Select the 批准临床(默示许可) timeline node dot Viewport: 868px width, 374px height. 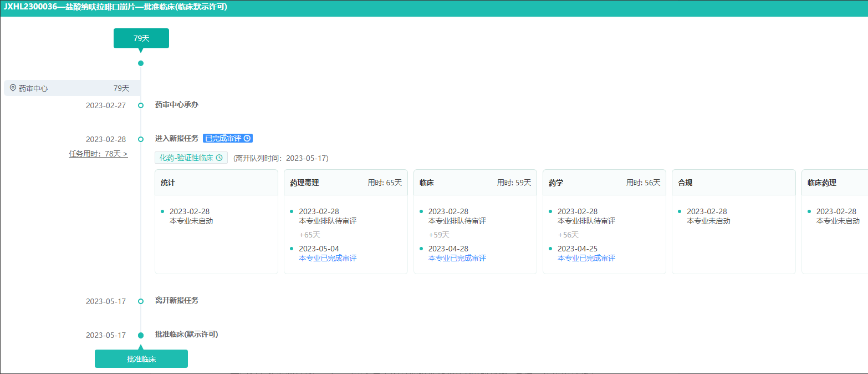pyautogui.click(x=141, y=335)
